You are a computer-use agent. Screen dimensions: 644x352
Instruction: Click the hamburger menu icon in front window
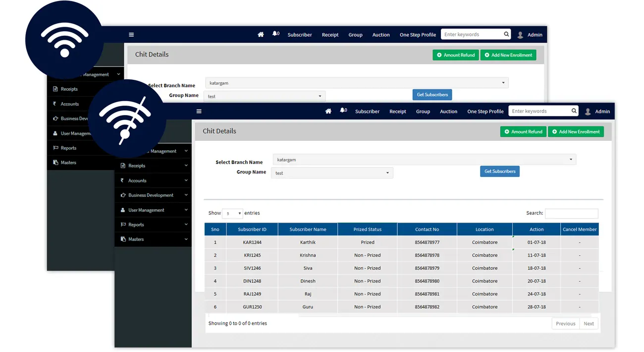pos(199,112)
